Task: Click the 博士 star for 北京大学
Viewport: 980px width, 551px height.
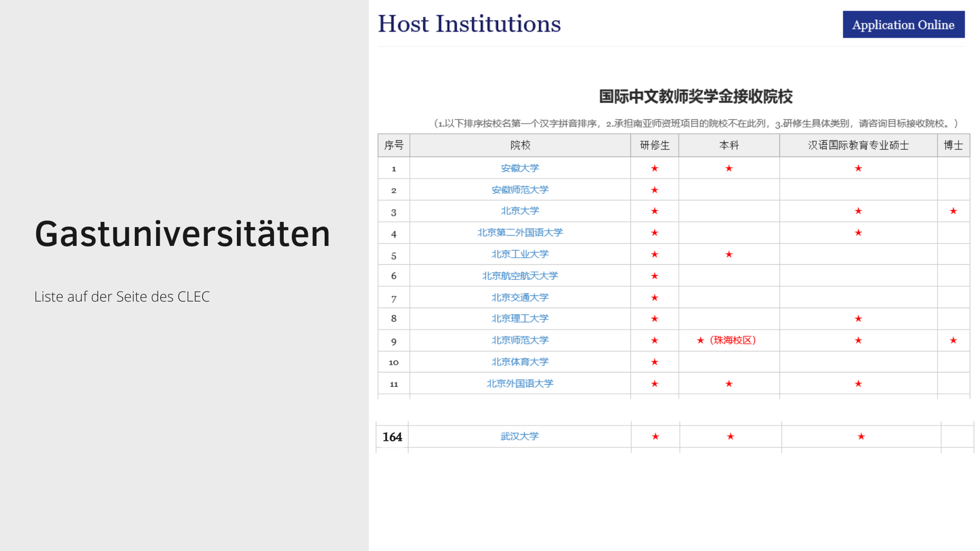Action: [x=953, y=211]
